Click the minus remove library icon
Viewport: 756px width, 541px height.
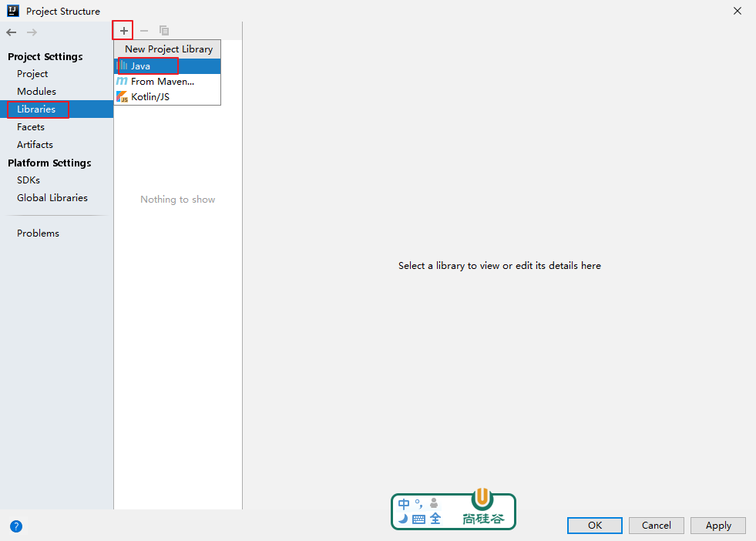144,31
